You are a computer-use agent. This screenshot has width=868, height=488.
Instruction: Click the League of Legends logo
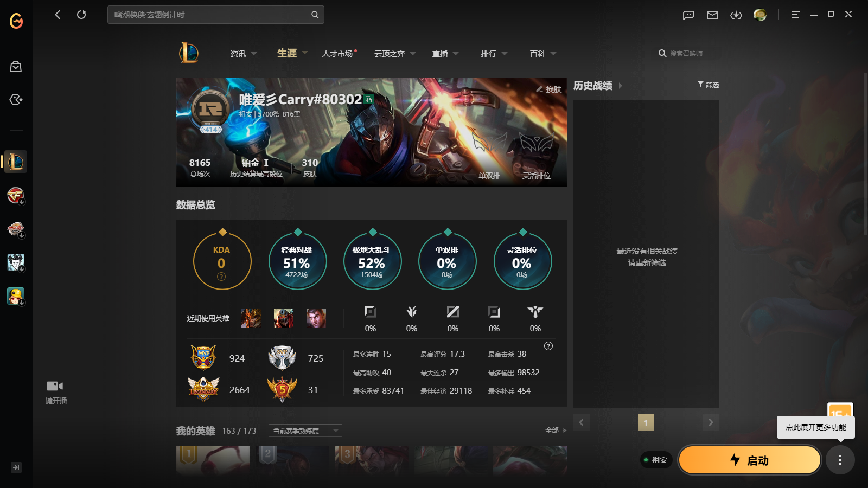(189, 53)
